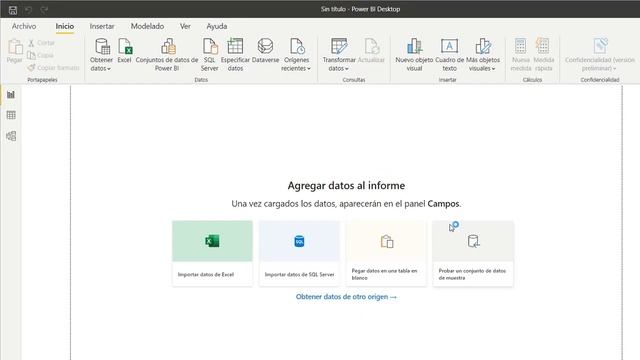Switch to the Ver tab
The height and width of the screenshot is (360, 640).
pyautogui.click(x=185, y=26)
